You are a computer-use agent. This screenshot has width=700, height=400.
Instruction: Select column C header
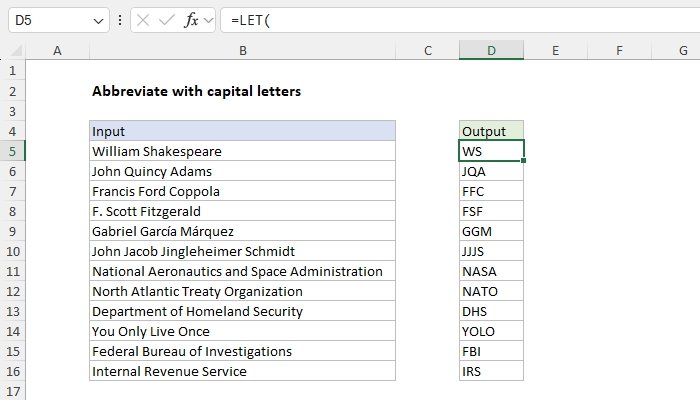tap(428, 50)
